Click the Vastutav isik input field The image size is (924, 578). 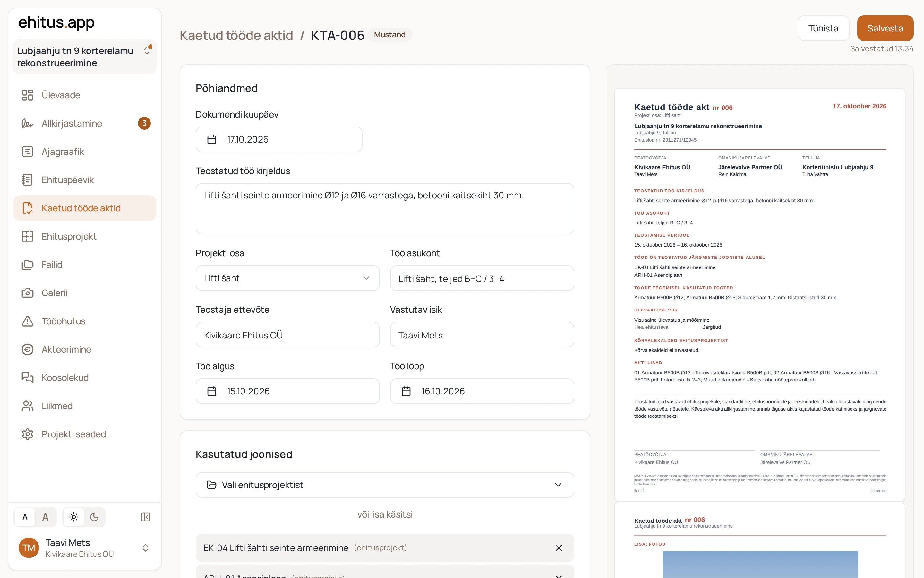tap(482, 335)
